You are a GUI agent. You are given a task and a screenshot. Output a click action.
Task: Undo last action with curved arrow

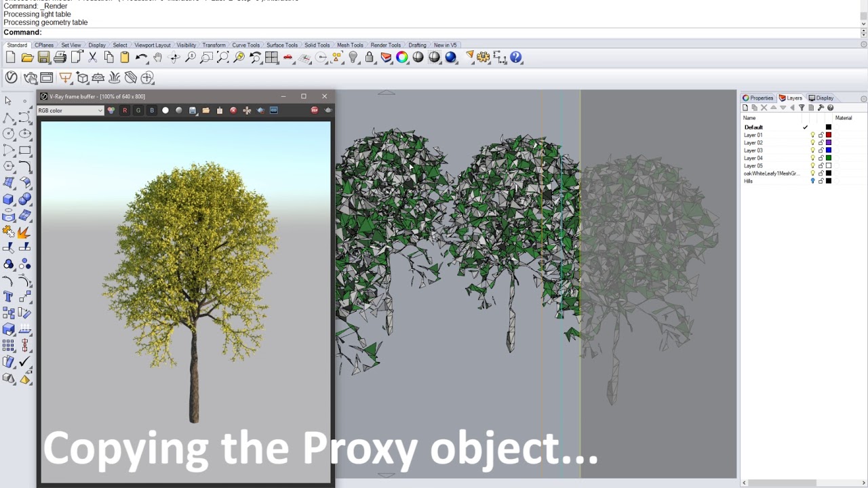(x=142, y=58)
